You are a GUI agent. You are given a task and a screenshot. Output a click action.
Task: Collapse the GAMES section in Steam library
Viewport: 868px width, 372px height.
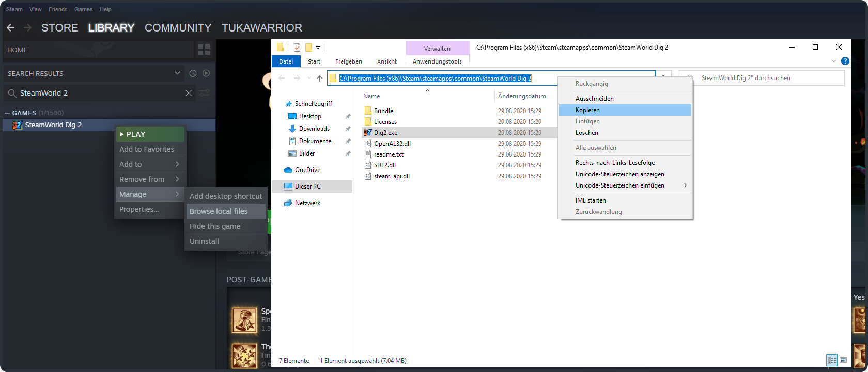pyautogui.click(x=7, y=113)
